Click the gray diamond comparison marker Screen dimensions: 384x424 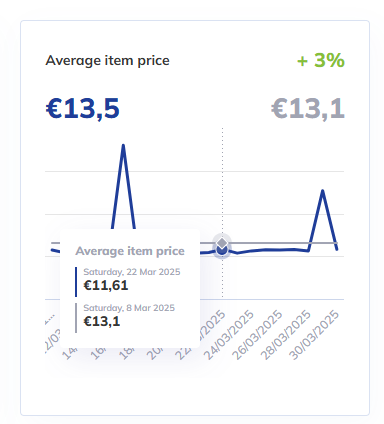(x=222, y=243)
